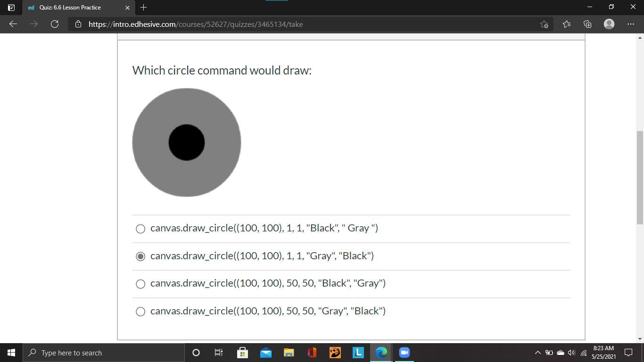Check the battery status icon
Image resolution: width=644 pixels, height=362 pixels.
tap(549, 353)
